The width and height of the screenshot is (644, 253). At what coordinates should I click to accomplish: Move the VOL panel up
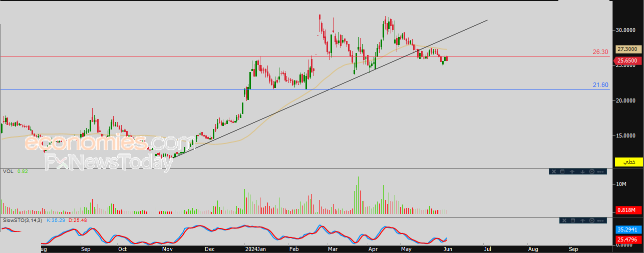572,171
